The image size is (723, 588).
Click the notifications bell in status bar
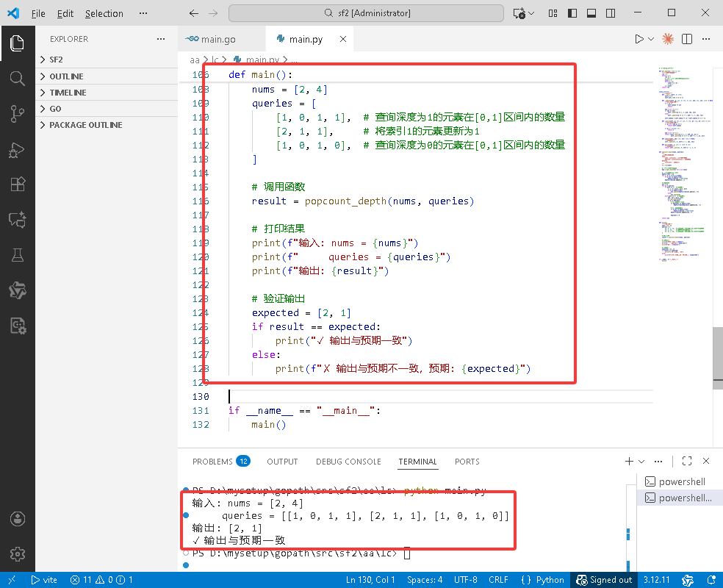click(x=711, y=580)
